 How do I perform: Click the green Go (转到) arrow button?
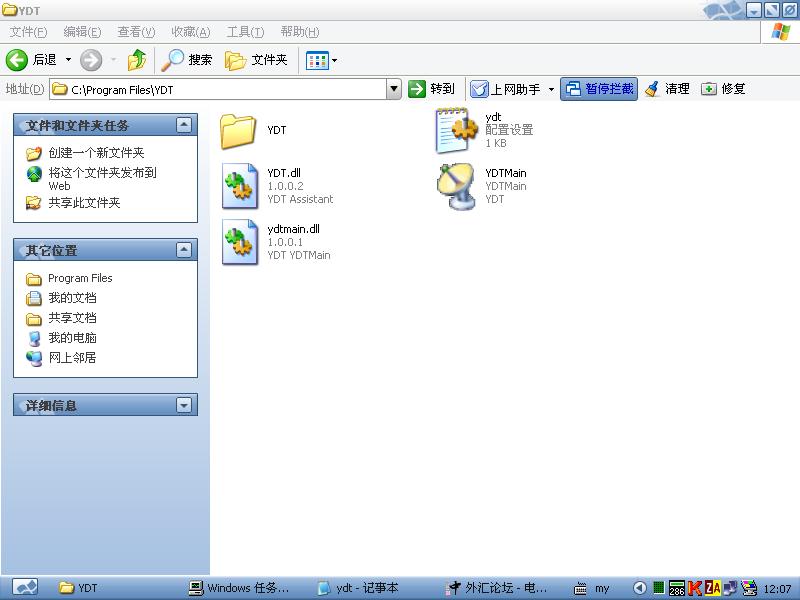(417, 89)
